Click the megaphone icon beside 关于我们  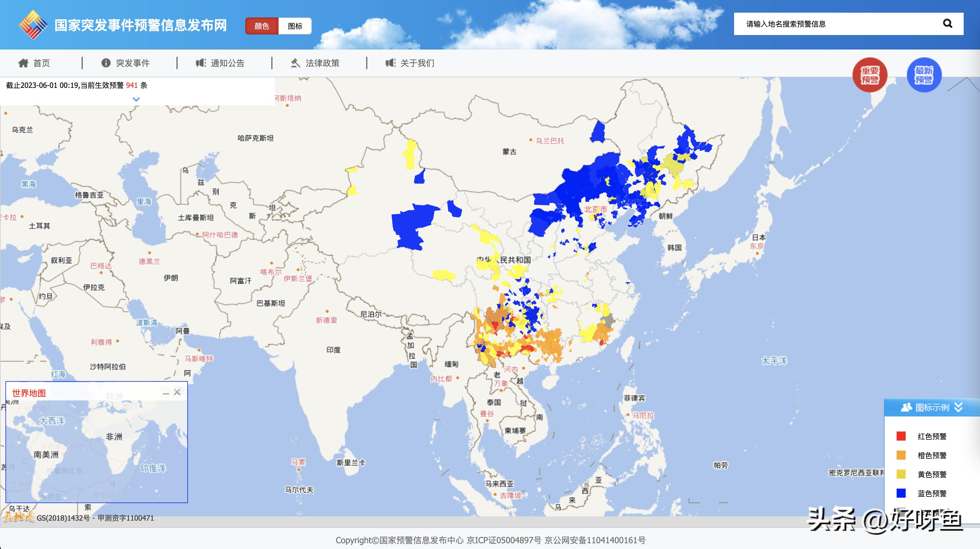pos(390,63)
